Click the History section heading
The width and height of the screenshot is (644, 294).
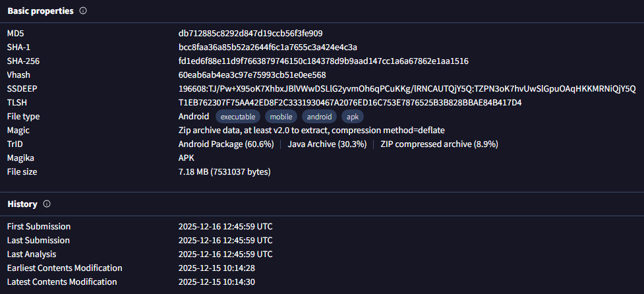pos(22,204)
